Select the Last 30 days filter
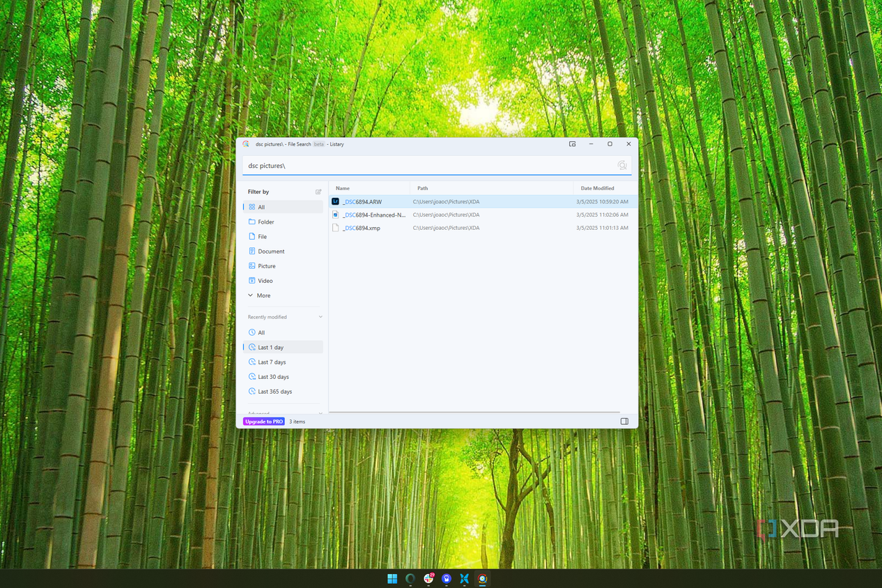 283,376
